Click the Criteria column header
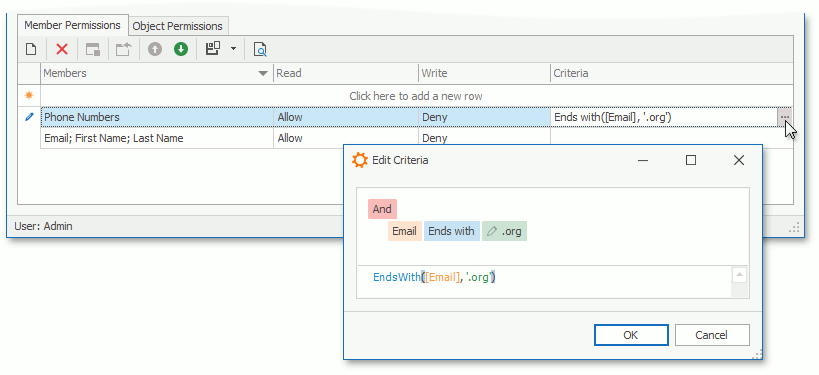The height and width of the screenshot is (375, 819). click(x=672, y=73)
